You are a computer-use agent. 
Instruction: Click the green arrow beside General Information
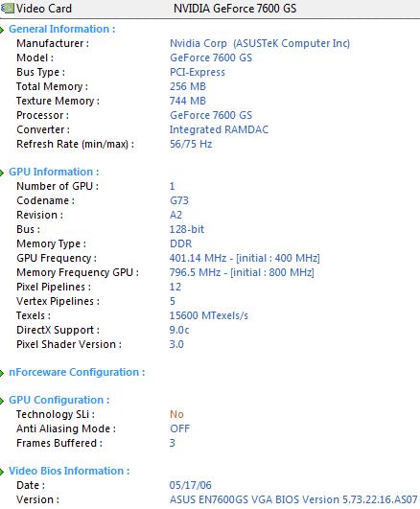point(2,30)
